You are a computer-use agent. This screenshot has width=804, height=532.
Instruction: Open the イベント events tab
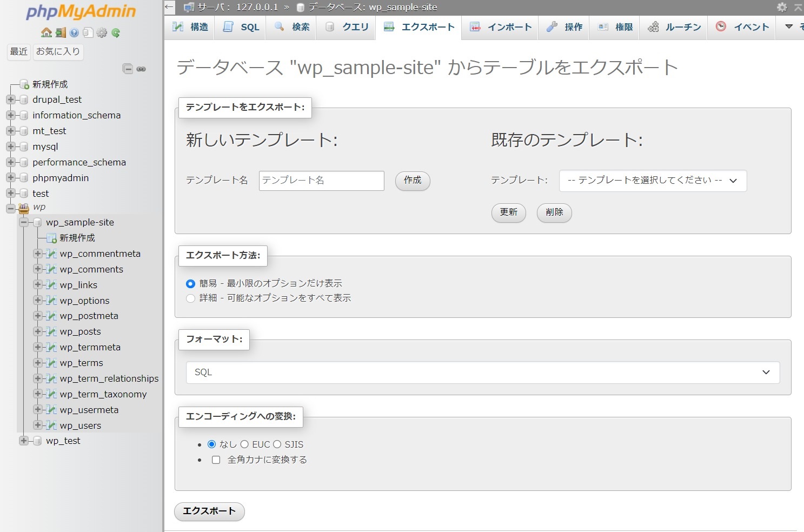coord(742,27)
